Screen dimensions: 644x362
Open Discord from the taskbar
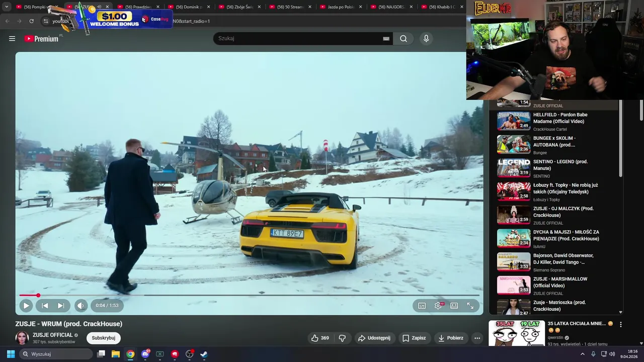(145, 354)
